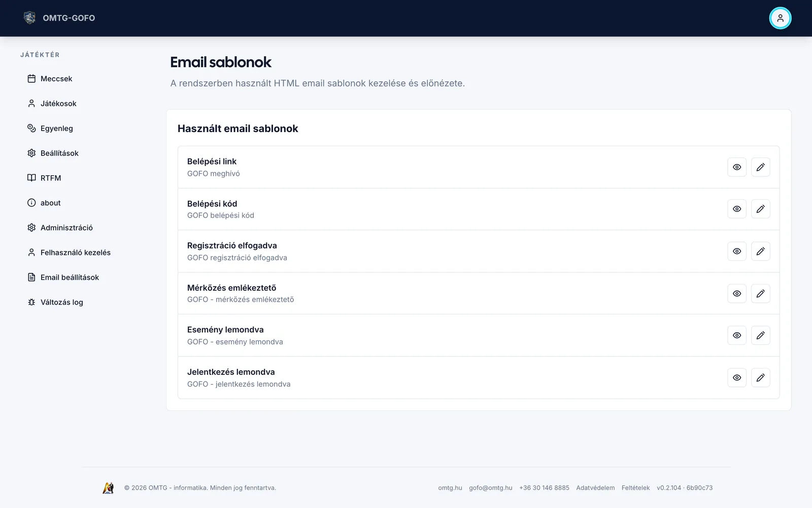Open the user profile avatar menu

click(x=780, y=18)
